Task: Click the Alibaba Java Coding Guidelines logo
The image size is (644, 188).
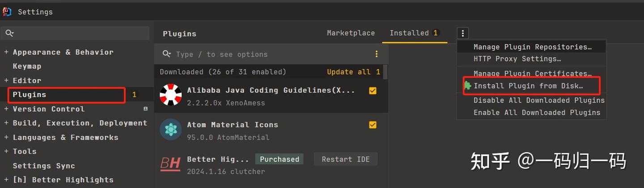Action: tap(171, 95)
